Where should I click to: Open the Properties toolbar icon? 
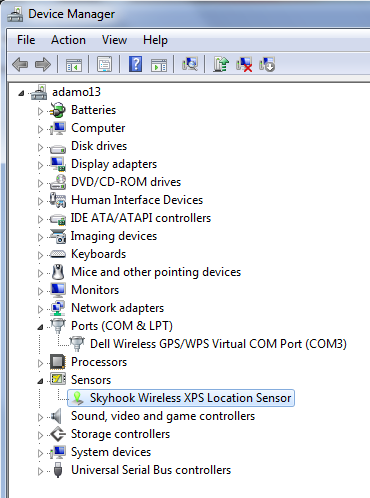[x=104, y=64]
